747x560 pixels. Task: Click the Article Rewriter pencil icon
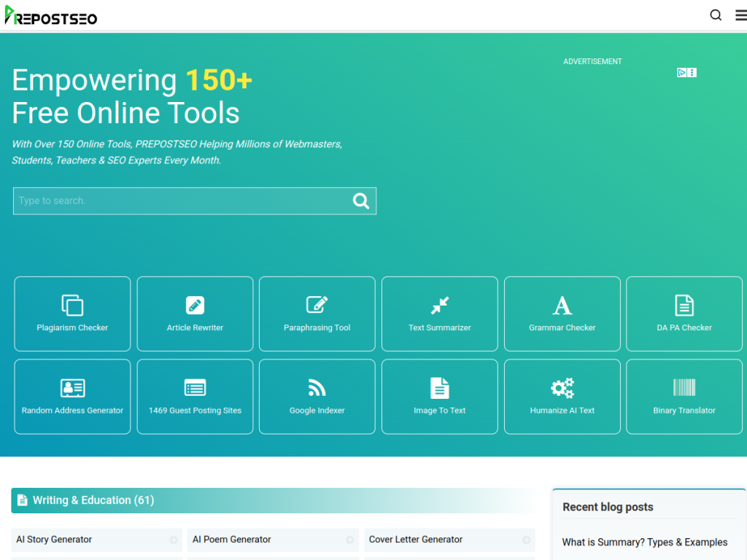coord(195,306)
